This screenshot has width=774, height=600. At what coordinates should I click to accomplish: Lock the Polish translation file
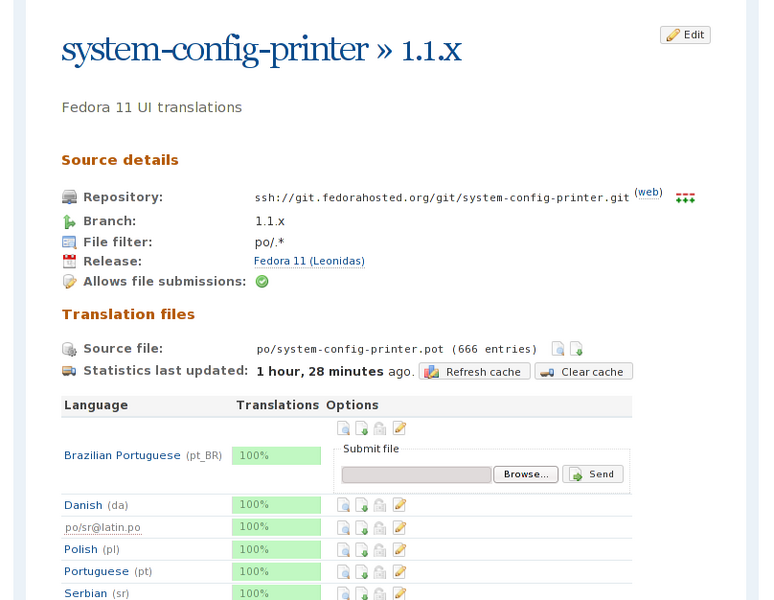[380, 550]
